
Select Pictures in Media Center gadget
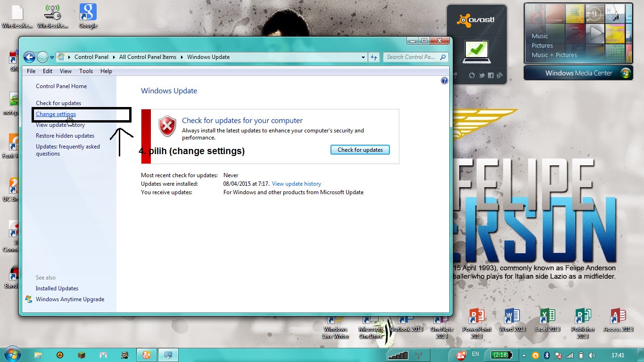pyautogui.click(x=542, y=46)
